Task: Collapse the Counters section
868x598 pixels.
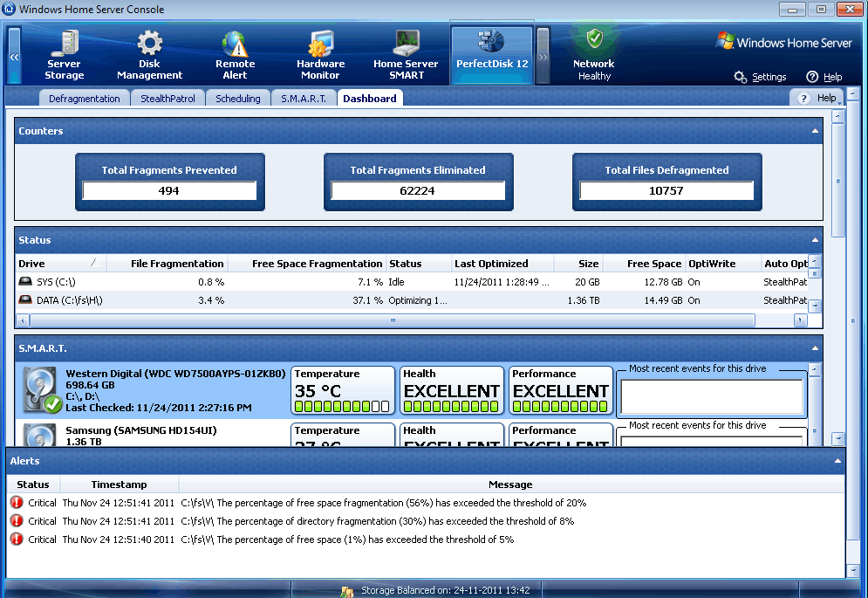Action: tap(815, 131)
